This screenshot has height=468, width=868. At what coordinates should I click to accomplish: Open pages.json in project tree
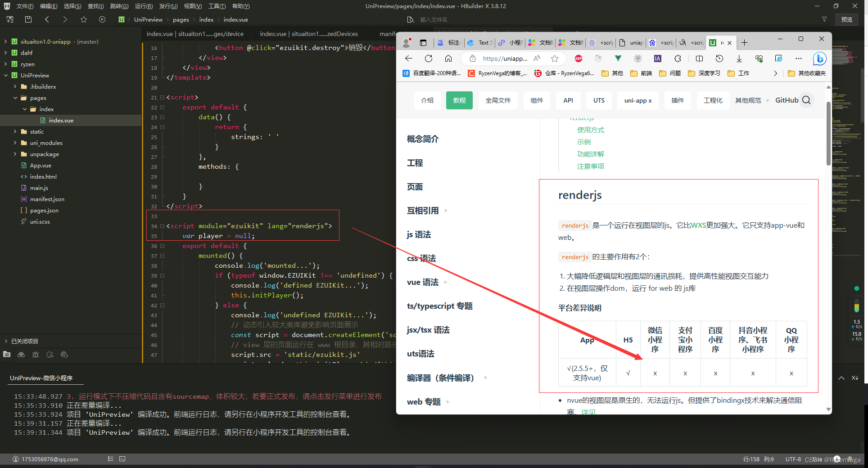pyautogui.click(x=44, y=210)
